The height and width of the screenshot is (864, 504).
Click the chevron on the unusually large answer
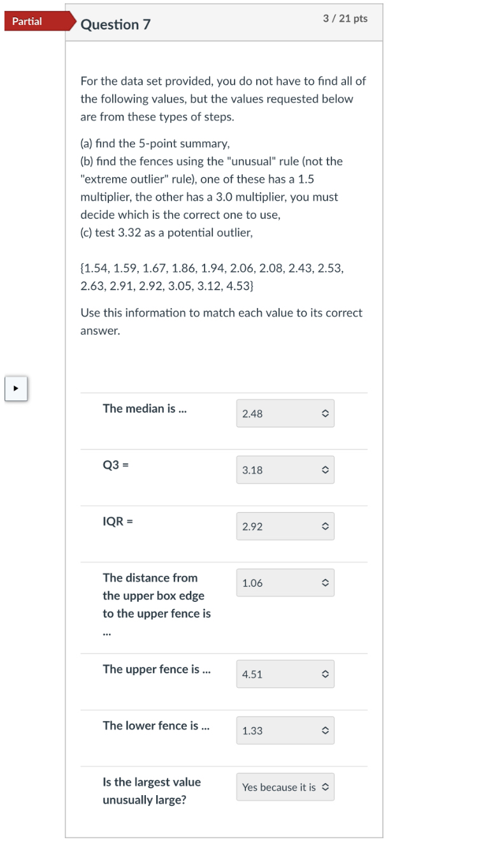point(325,787)
